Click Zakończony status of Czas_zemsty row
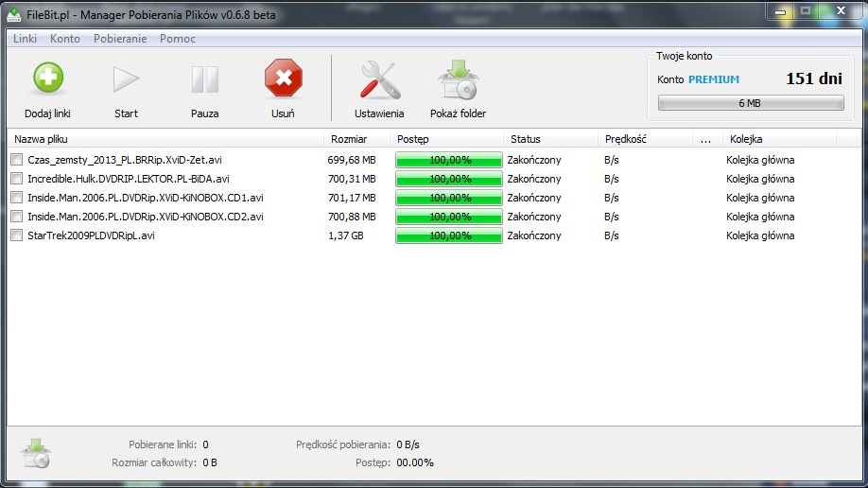868x488 pixels. [534, 160]
